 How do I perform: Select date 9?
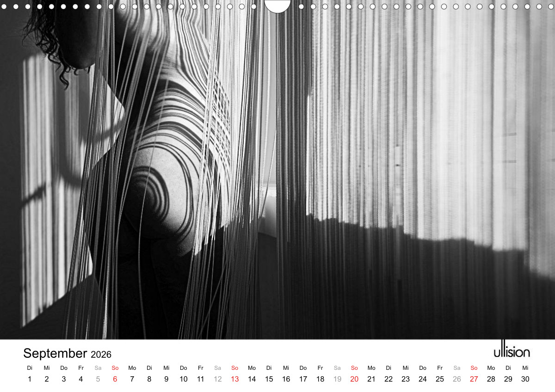166,379
